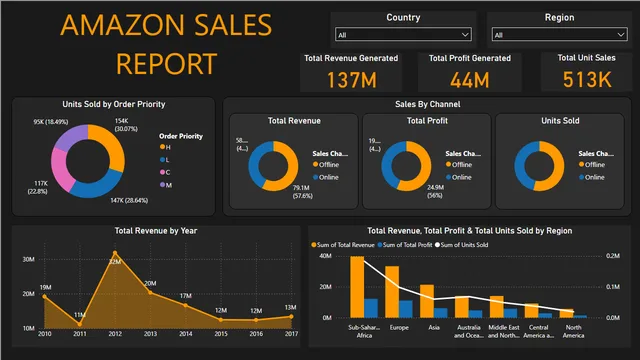This screenshot has width=640, height=360.
Task: Click Offline legend in Total Revenue chart
Action: 326,164
